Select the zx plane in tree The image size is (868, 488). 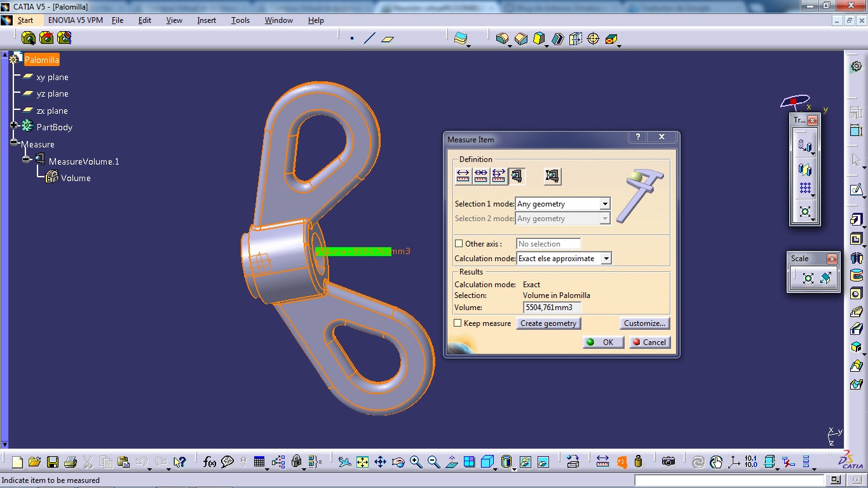[52, 111]
